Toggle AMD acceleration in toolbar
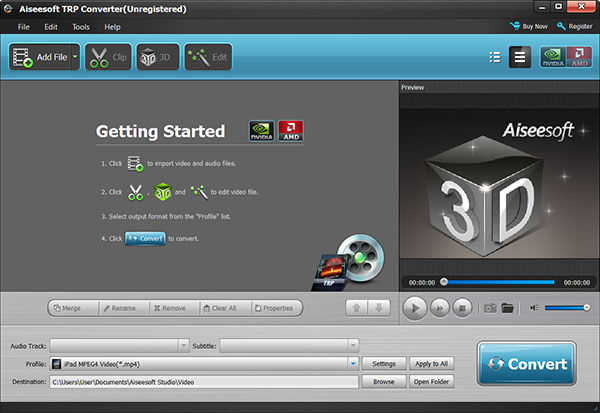The image size is (600, 413). 579,57
